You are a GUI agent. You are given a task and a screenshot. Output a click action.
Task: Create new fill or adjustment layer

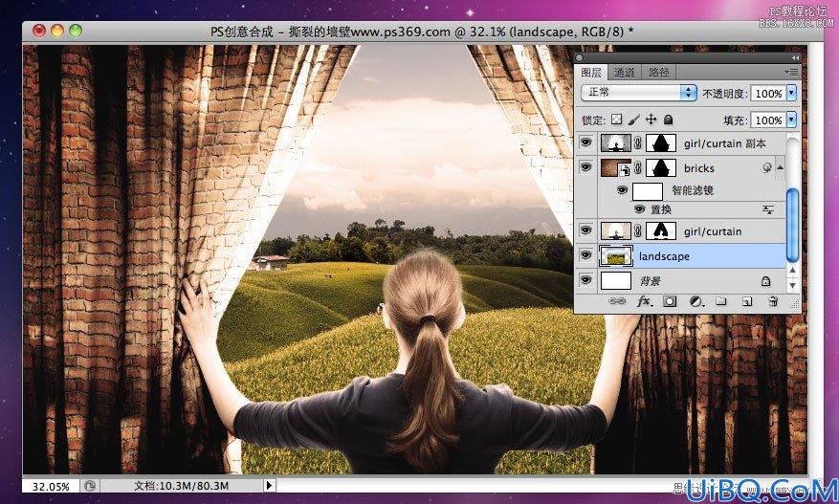coord(695,301)
